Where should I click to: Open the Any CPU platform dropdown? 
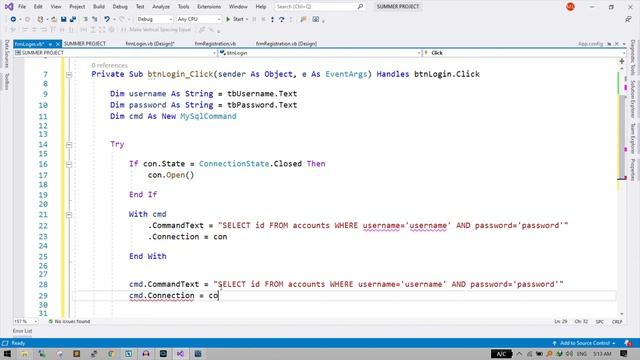point(199,19)
